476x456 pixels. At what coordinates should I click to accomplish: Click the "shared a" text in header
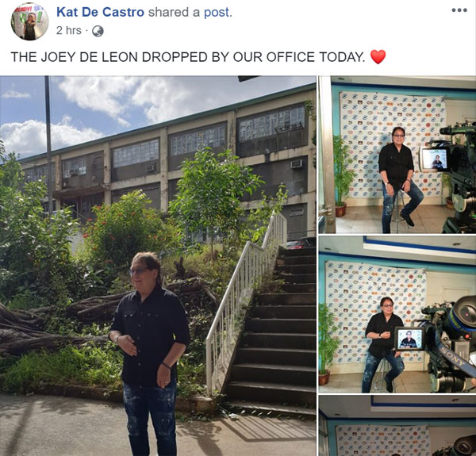[174, 13]
